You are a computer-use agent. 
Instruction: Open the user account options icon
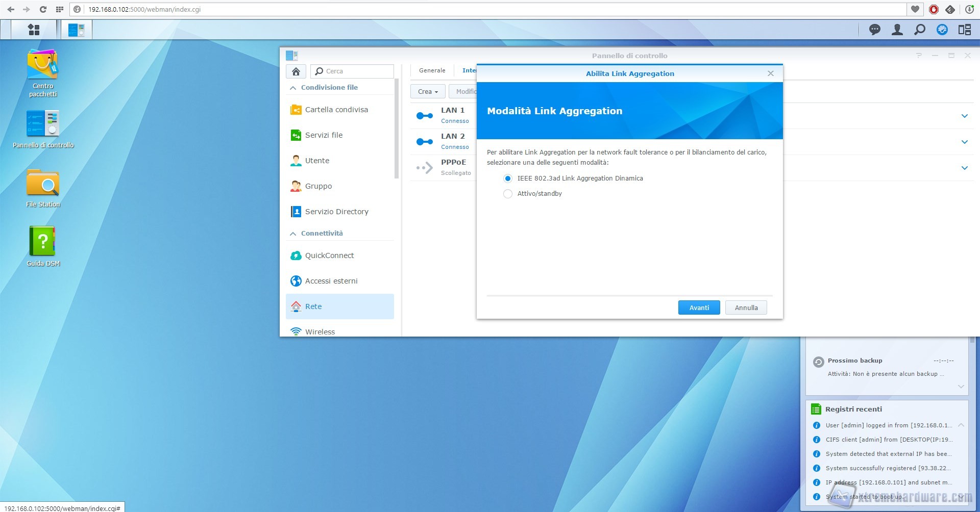click(x=897, y=30)
